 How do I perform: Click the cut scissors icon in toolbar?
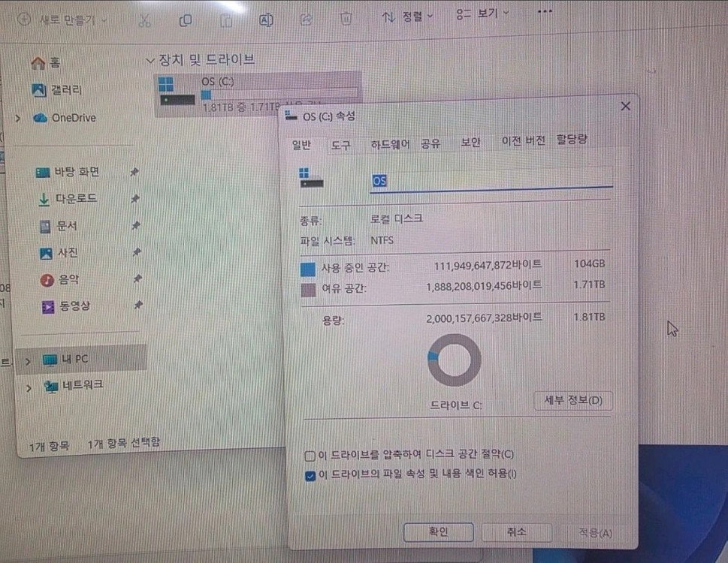click(145, 21)
